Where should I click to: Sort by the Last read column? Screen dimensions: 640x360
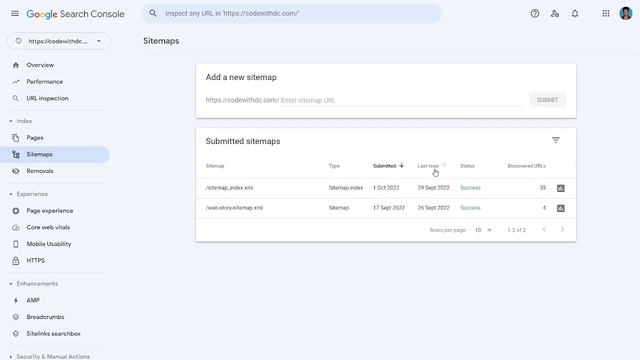point(431,166)
